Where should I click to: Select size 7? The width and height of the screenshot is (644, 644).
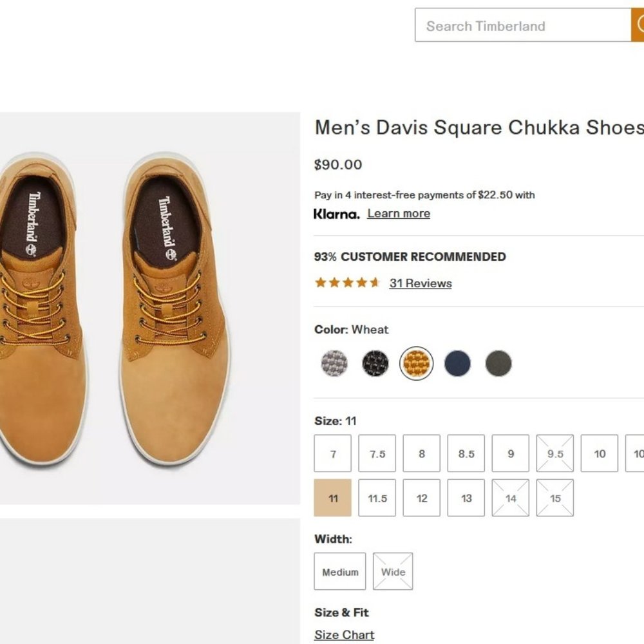[x=332, y=453]
